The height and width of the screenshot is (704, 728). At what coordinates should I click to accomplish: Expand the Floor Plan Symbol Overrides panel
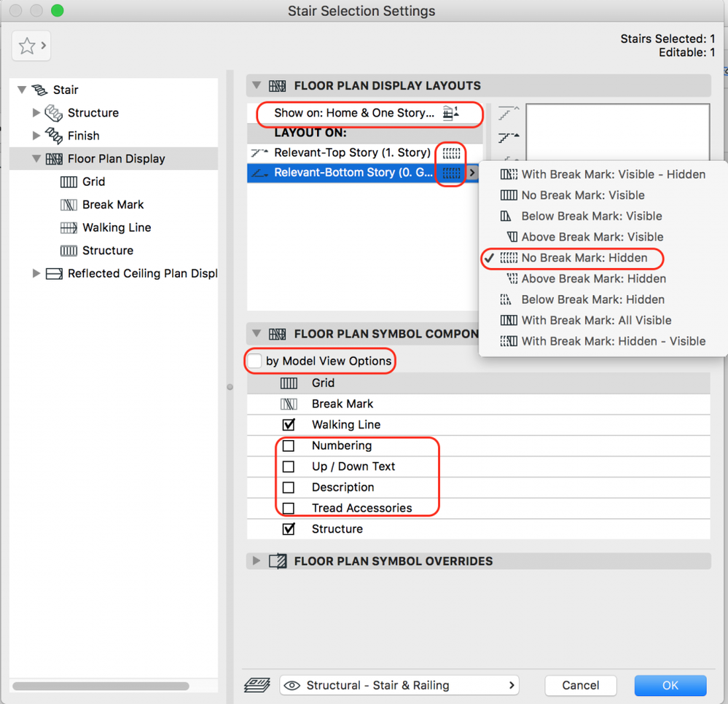click(x=256, y=560)
